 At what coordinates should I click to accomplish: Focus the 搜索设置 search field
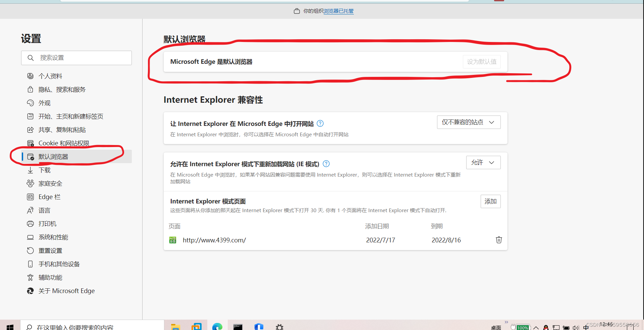coord(76,58)
